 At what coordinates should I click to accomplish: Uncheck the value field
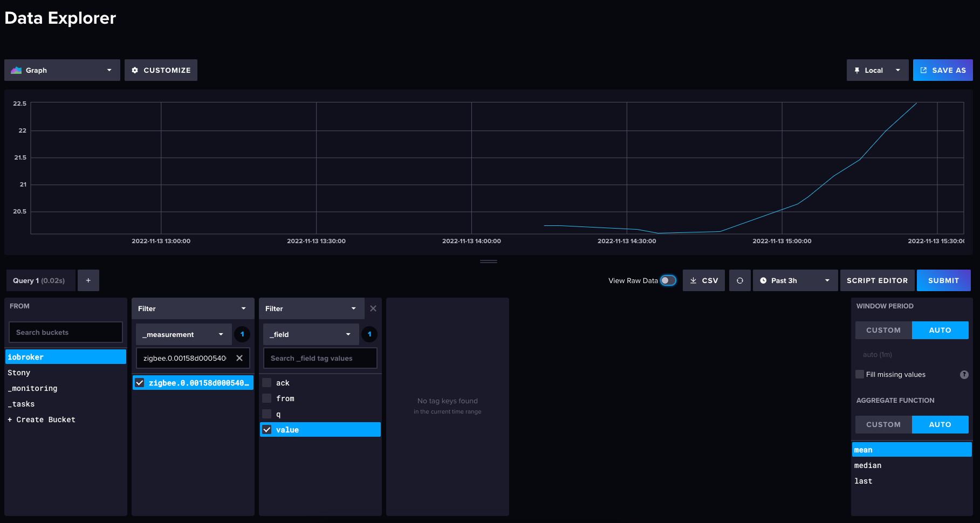click(267, 430)
